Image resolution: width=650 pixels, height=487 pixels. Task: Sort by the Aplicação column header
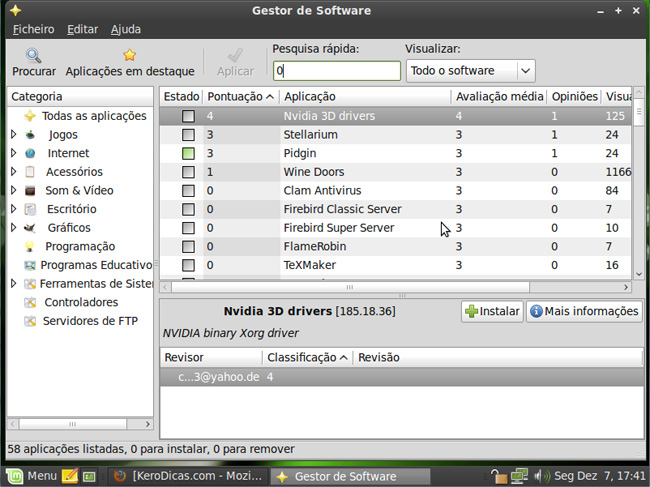click(x=366, y=97)
